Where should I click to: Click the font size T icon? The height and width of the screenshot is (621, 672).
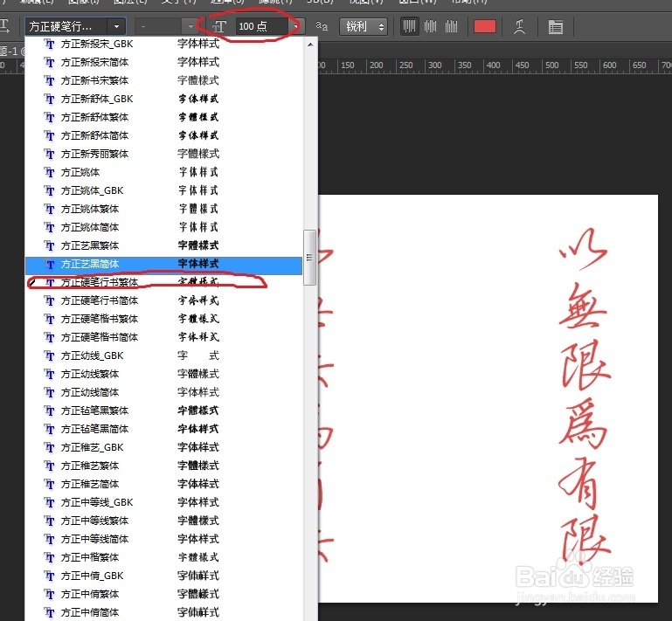(x=219, y=26)
